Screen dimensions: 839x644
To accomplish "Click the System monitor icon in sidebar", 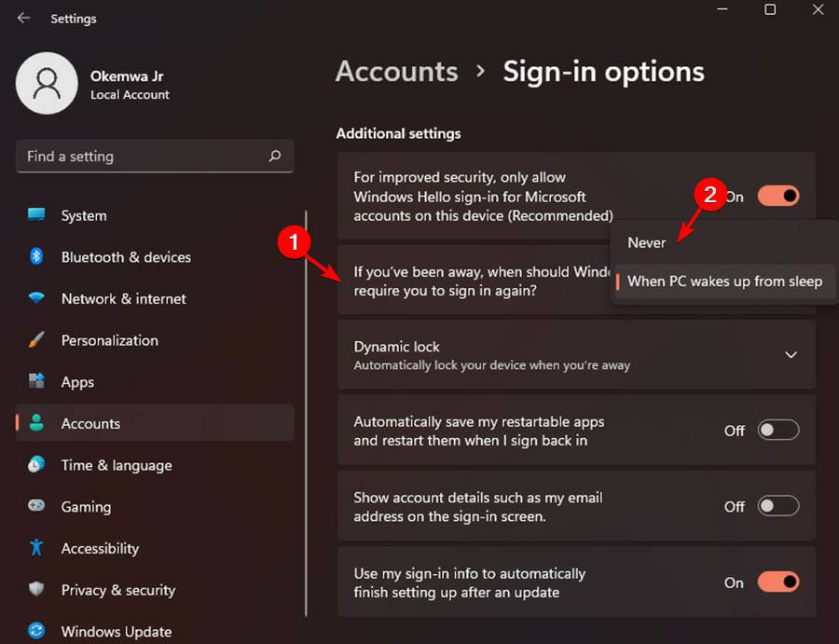I will click(x=36, y=215).
